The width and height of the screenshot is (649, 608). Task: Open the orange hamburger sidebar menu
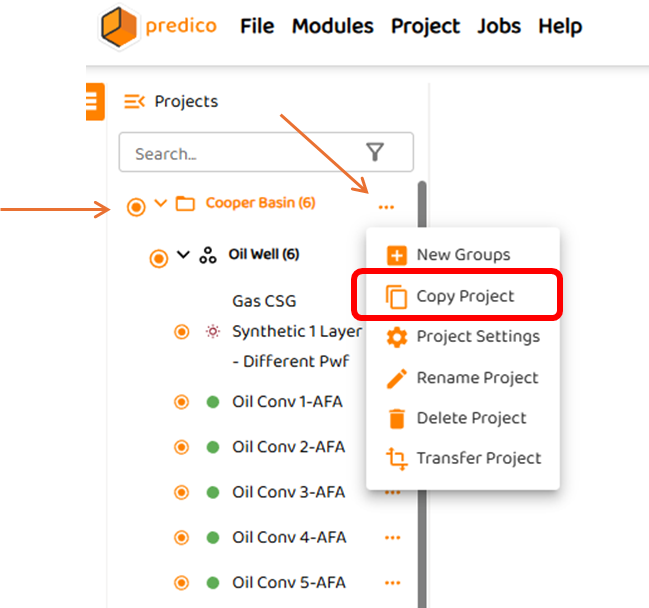coord(93,101)
